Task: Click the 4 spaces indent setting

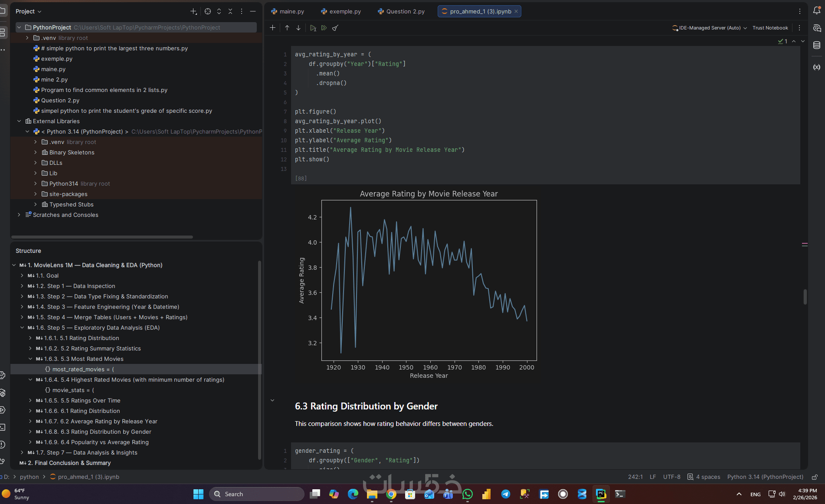Action: point(704,477)
